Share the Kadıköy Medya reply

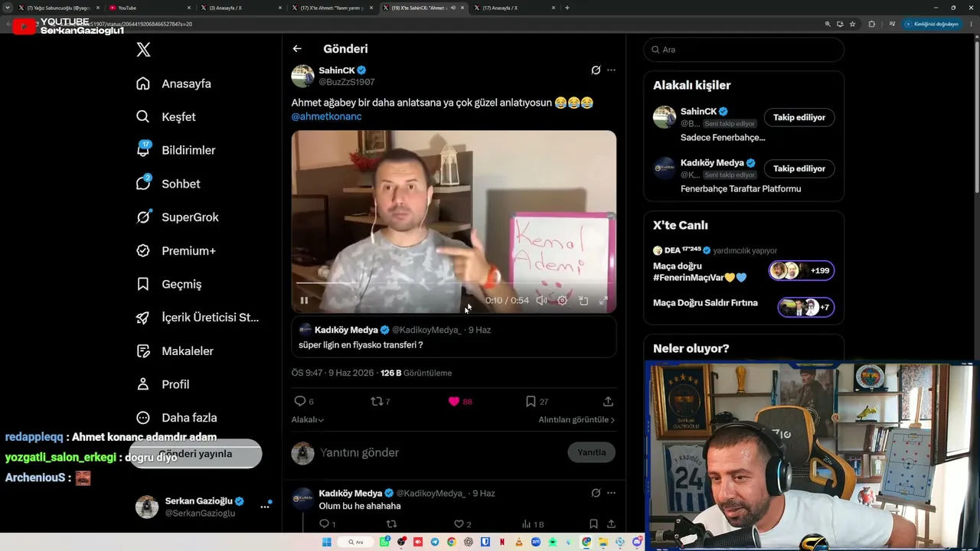[x=611, y=524]
